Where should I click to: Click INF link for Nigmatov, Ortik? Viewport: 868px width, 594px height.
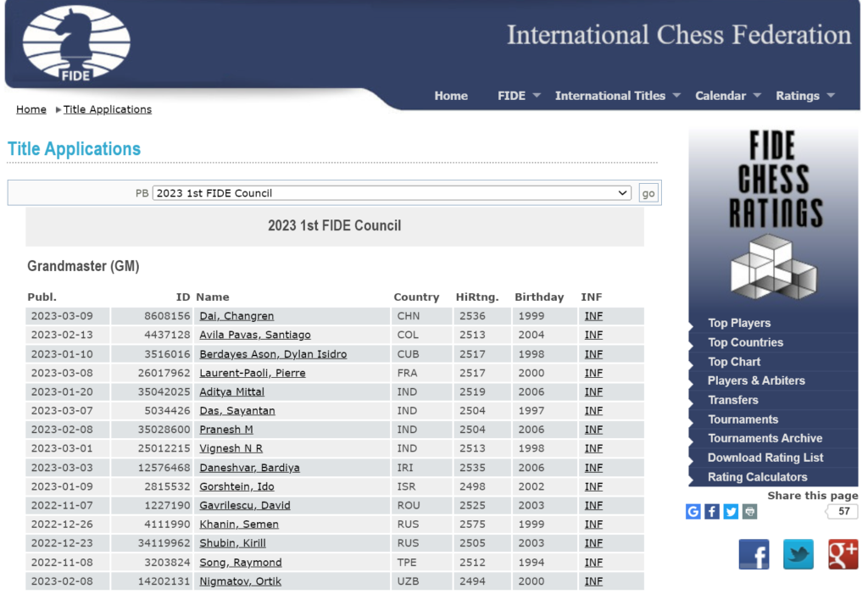(593, 581)
